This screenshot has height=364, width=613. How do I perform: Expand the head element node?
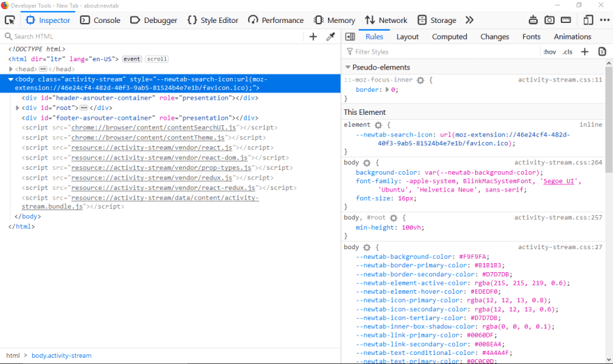click(11, 69)
